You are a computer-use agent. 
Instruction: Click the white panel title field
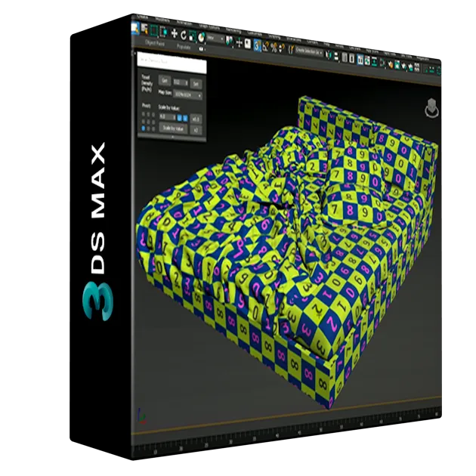172,63
